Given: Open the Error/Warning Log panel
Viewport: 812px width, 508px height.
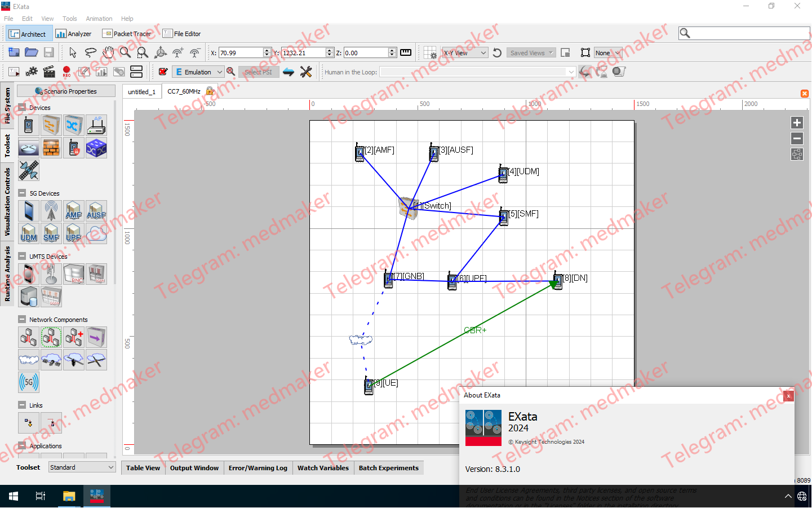Looking at the screenshot, I should click(258, 467).
